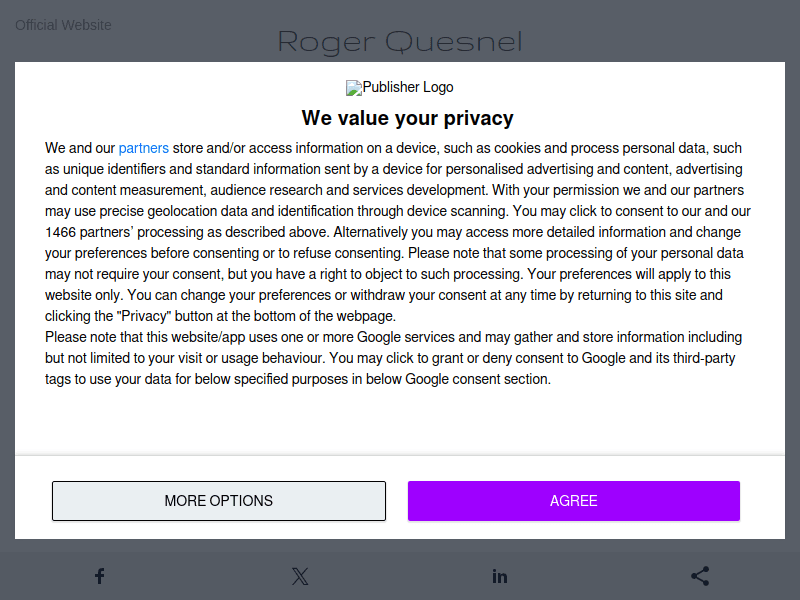The image size is (800, 600).
Task: Click the "device scanning" phrase
Action: 458,211
